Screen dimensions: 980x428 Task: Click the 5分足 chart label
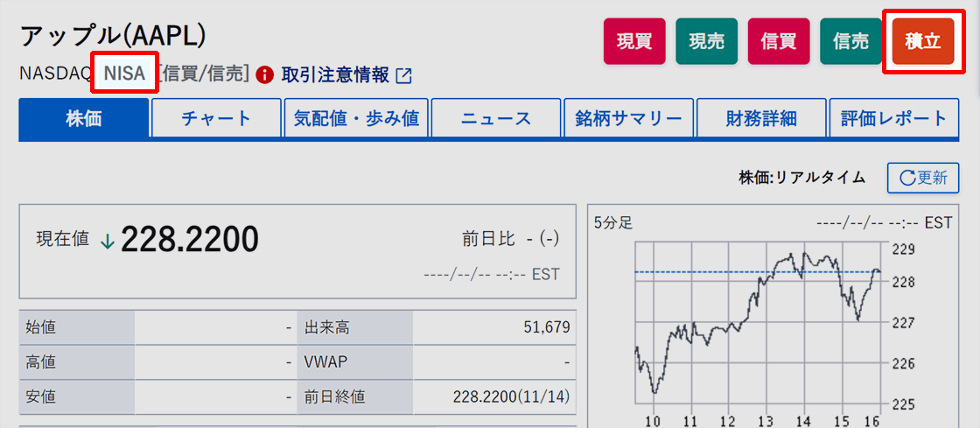click(613, 221)
